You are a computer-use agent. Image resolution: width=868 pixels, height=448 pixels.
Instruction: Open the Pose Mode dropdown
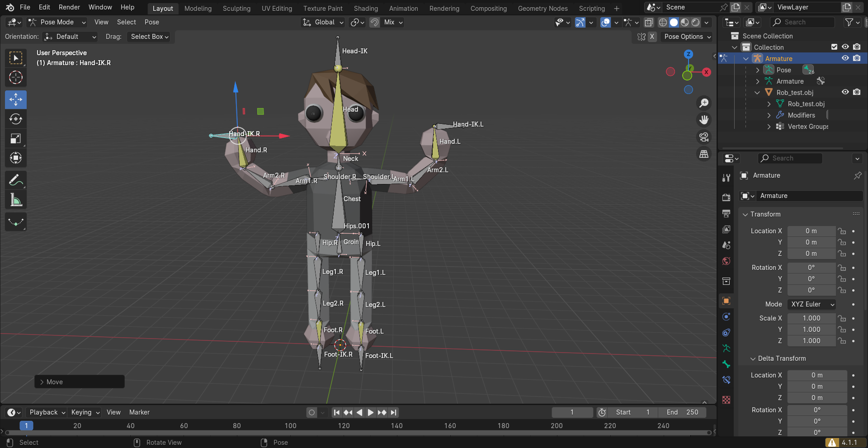[57, 22]
